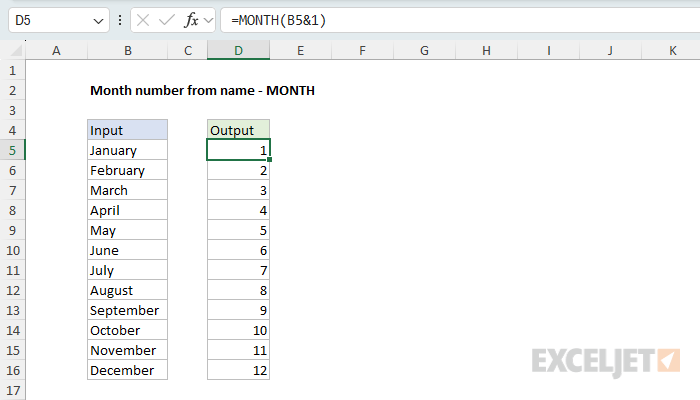700x400 pixels.
Task: Select output cell with value 1
Action: [238, 150]
